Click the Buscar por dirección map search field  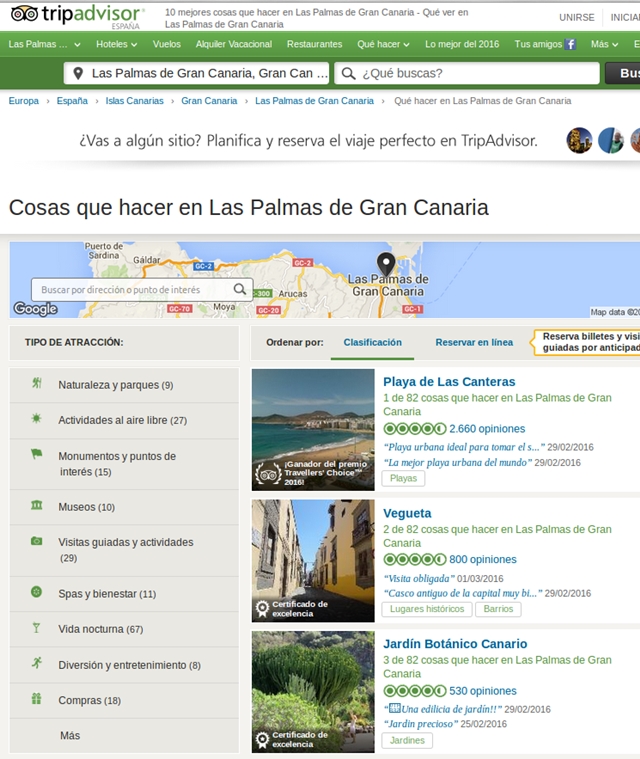coord(142,289)
